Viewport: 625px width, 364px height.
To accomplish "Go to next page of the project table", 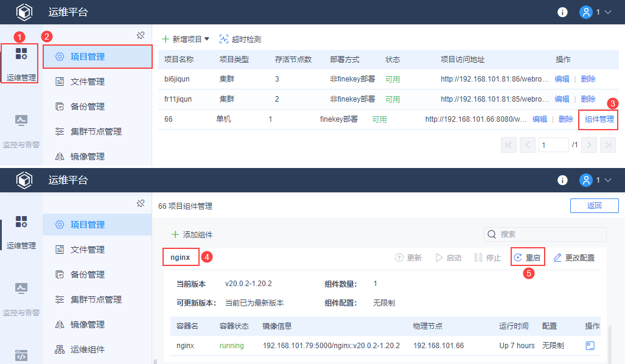I will click(x=589, y=145).
